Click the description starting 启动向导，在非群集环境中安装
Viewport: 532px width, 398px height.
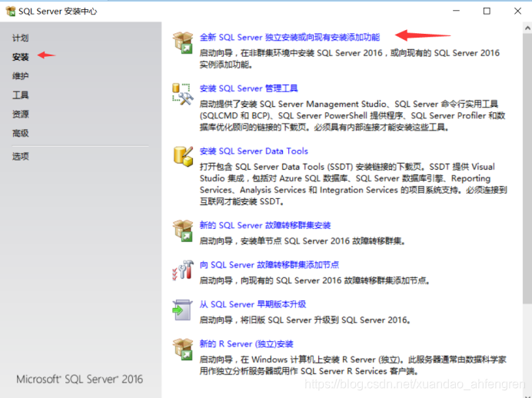point(350,58)
